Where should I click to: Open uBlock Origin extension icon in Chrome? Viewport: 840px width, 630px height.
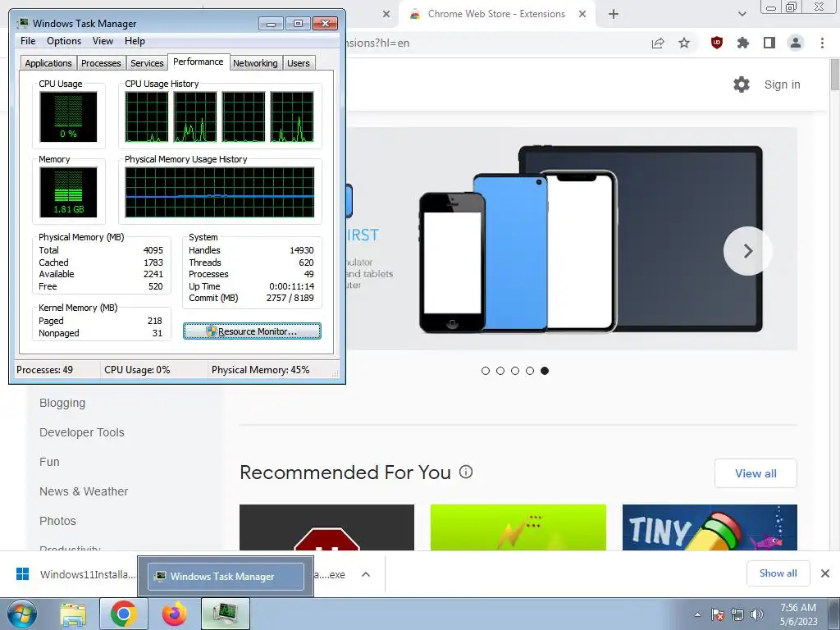(x=716, y=43)
